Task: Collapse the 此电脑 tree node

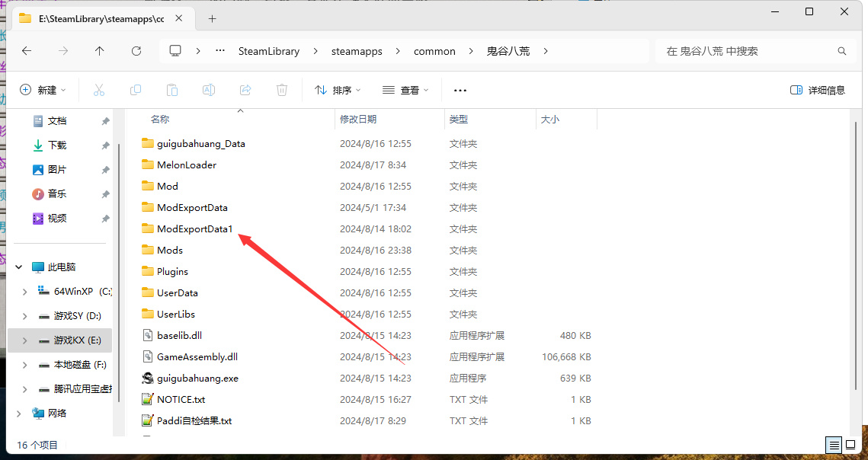Action: 19,267
